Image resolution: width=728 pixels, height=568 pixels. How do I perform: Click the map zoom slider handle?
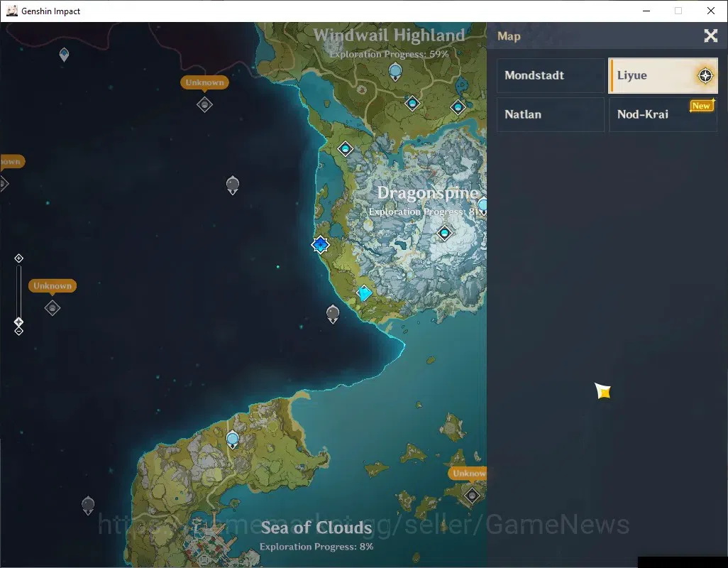(18, 322)
